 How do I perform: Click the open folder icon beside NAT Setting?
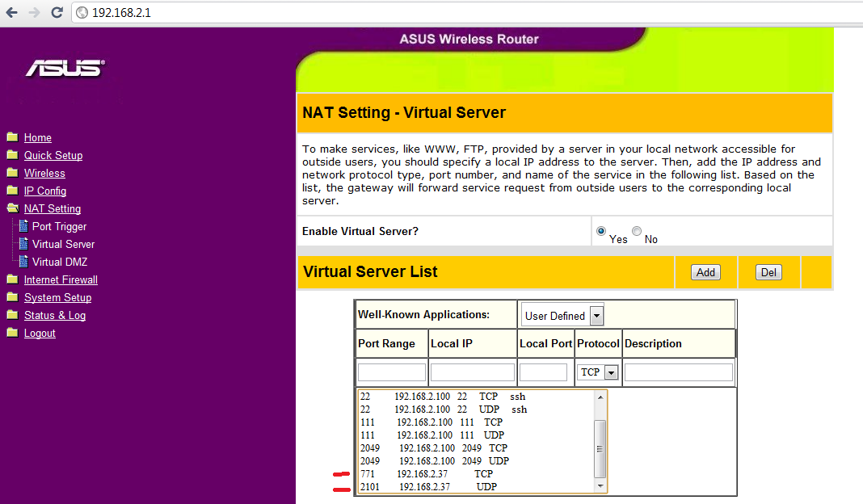click(x=12, y=208)
